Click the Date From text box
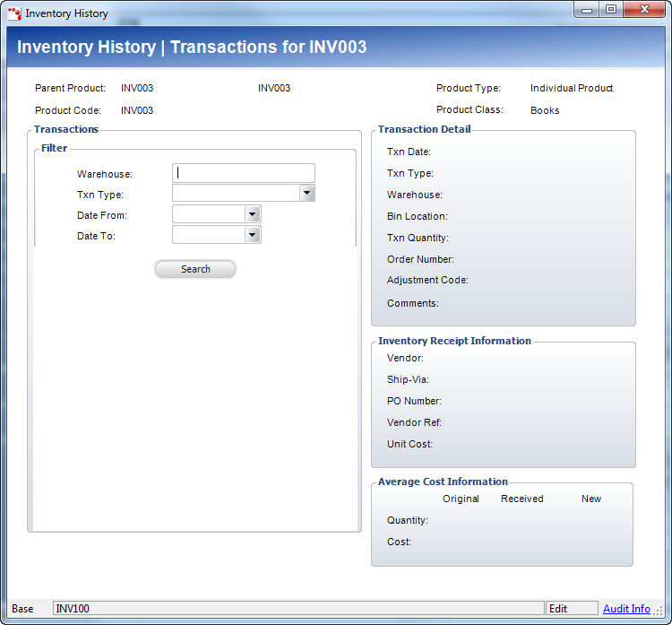 coord(208,214)
